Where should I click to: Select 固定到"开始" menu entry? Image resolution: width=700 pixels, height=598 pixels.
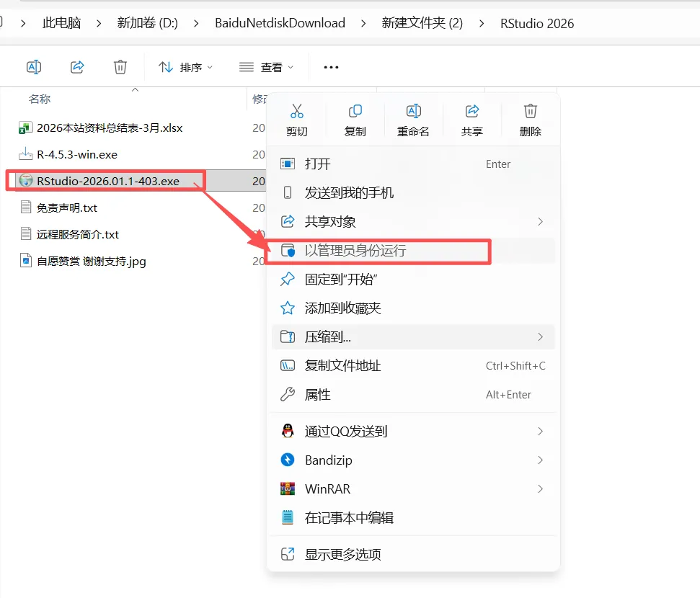click(413, 280)
